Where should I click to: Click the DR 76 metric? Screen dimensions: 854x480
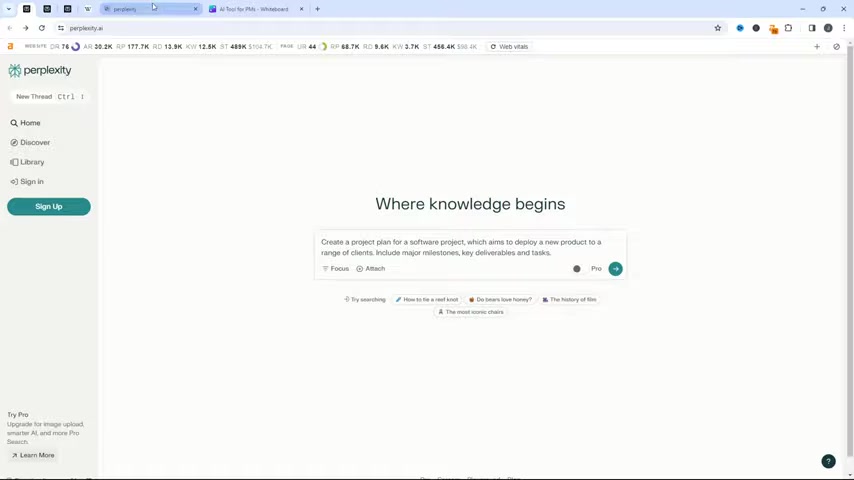pyautogui.click(x=65, y=47)
